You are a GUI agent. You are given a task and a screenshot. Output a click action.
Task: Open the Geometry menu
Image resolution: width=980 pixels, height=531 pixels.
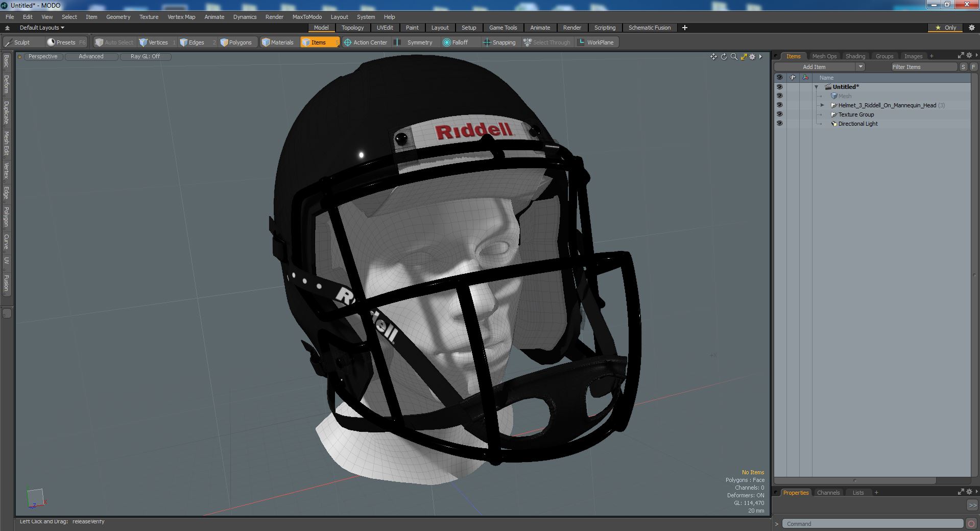point(118,17)
